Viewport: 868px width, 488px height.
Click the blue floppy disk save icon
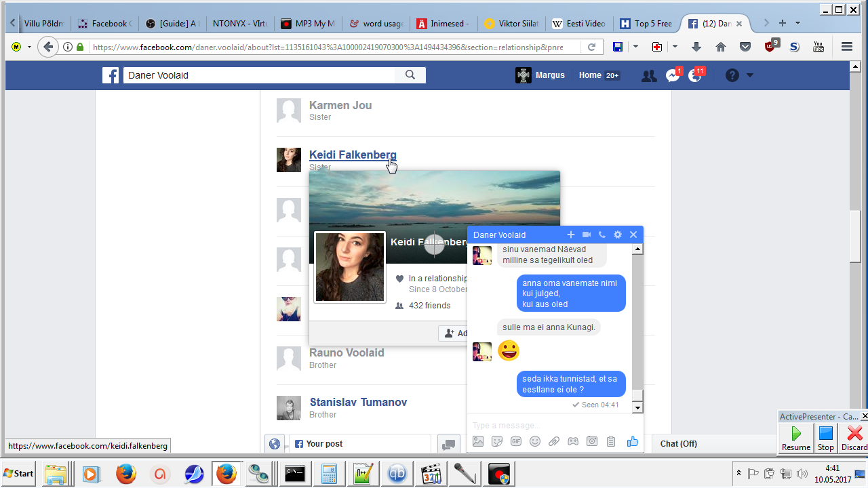pyautogui.click(x=618, y=47)
